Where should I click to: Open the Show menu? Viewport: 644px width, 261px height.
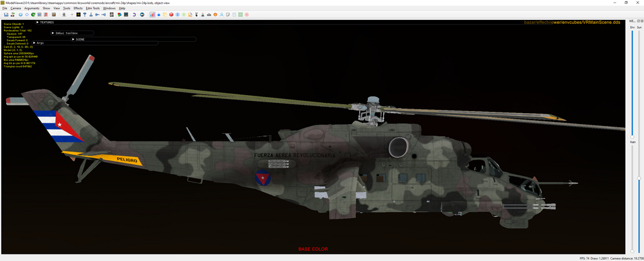pyautogui.click(x=46, y=8)
